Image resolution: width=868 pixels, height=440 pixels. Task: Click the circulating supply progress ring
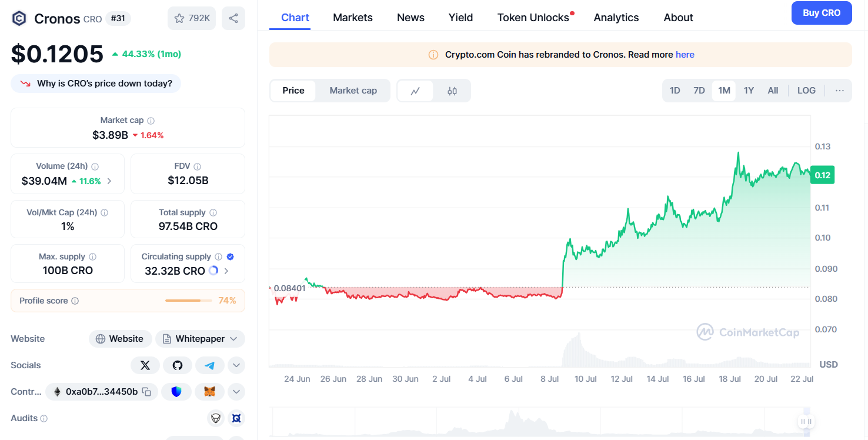213,271
